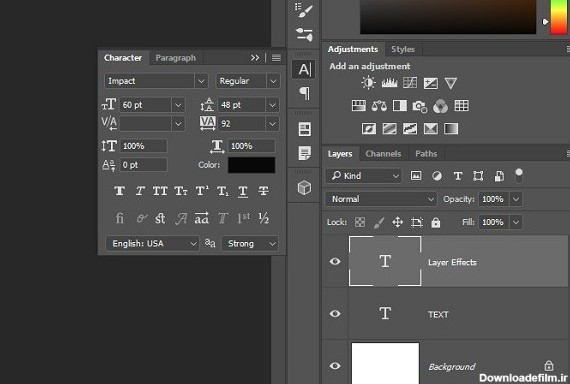570x384 pixels.
Task: Open the Regular font style dropdown
Action: click(x=273, y=81)
